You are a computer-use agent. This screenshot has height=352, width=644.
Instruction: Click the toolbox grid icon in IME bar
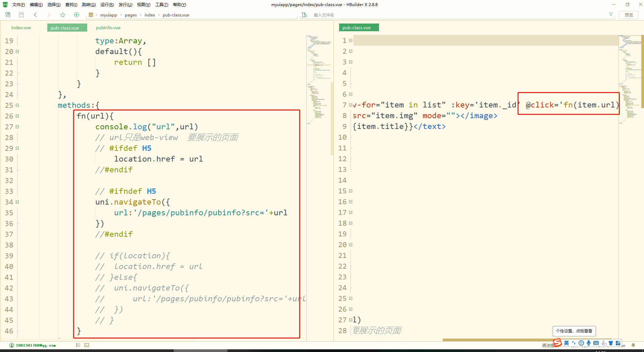tap(618, 343)
